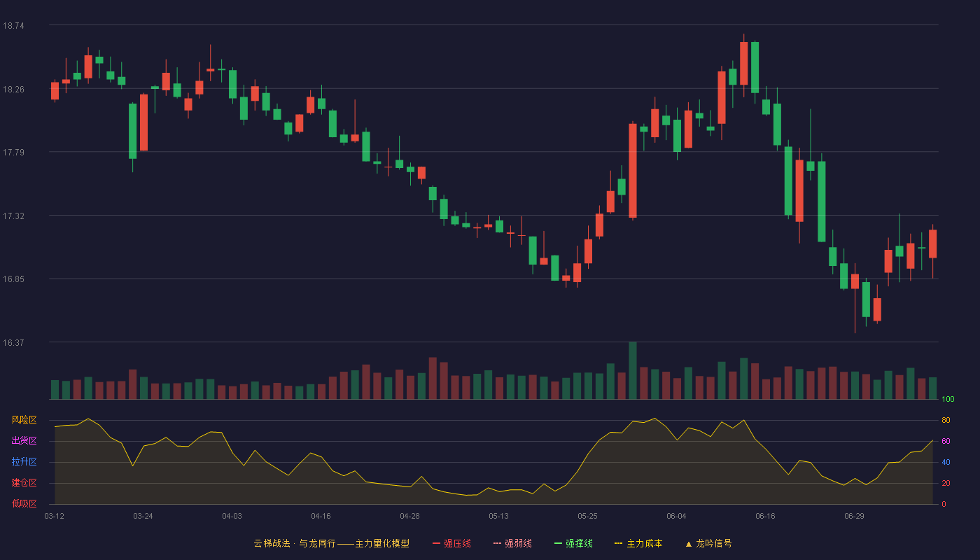Click the 18.74 price axis label
The width and height of the screenshot is (980, 560).
point(13,26)
